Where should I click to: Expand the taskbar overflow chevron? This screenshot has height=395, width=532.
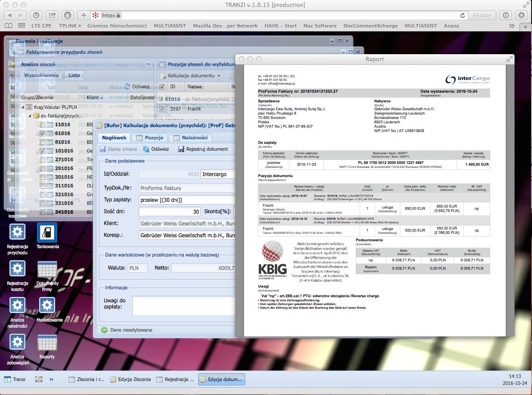click(x=51, y=379)
